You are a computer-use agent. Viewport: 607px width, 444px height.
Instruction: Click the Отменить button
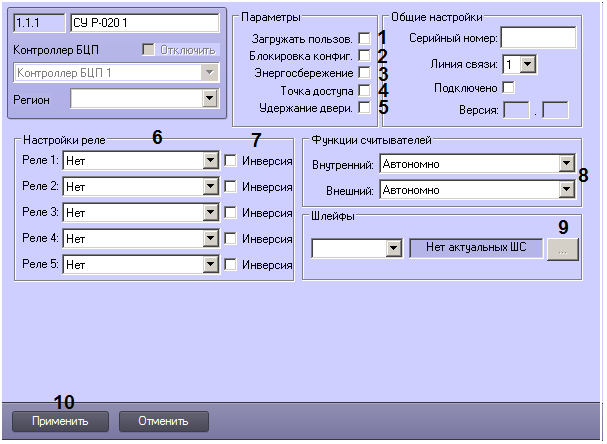coord(164,421)
